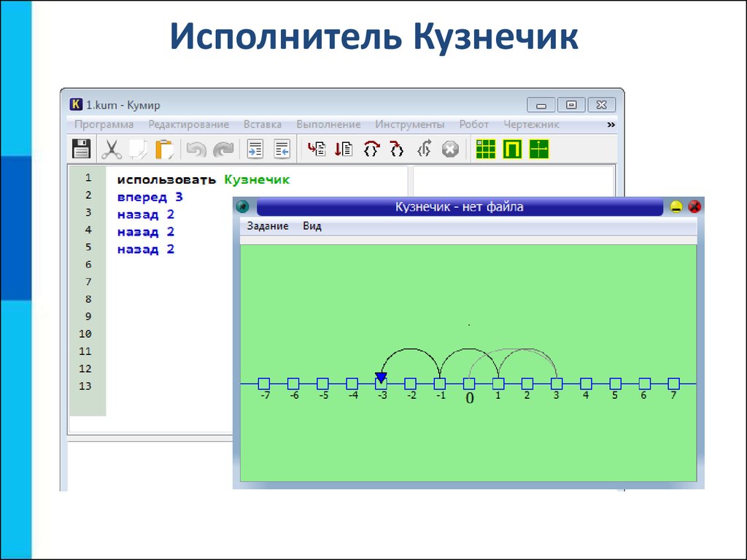Click the number line square labeled -7
The height and width of the screenshot is (560, 747).
pyautogui.click(x=264, y=384)
